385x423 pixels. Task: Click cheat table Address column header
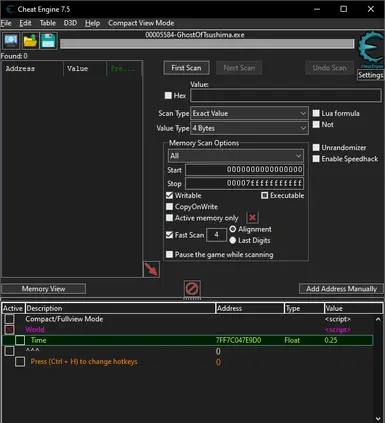250,308
